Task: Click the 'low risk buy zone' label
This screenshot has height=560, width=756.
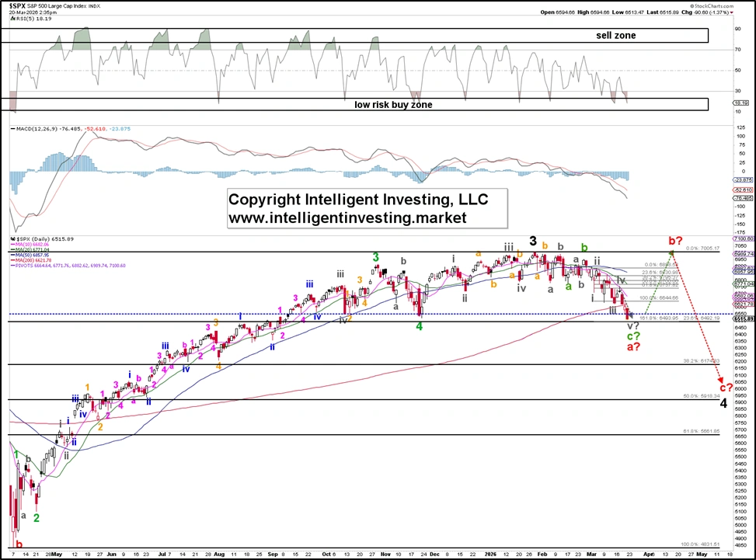Action: [x=394, y=104]
